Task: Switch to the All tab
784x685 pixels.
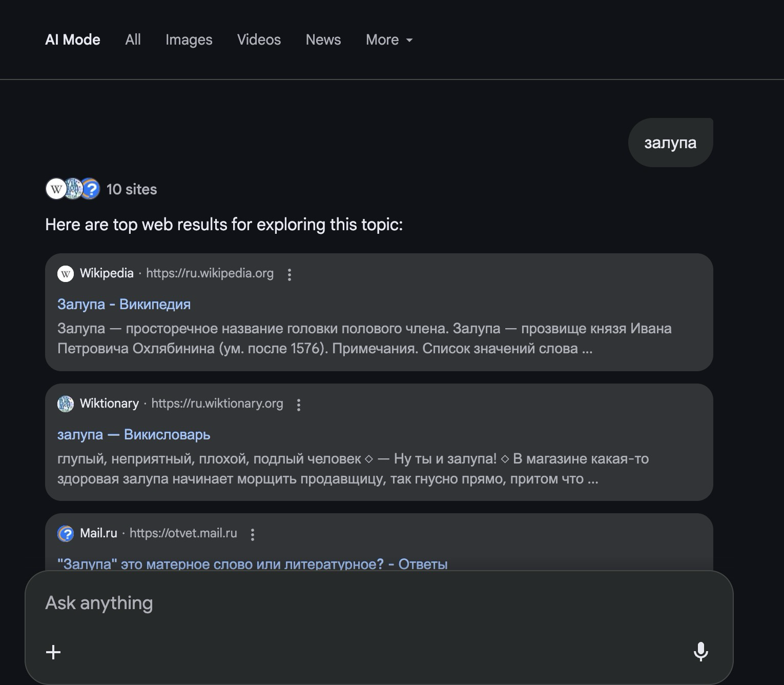Action: coord(133,40)
